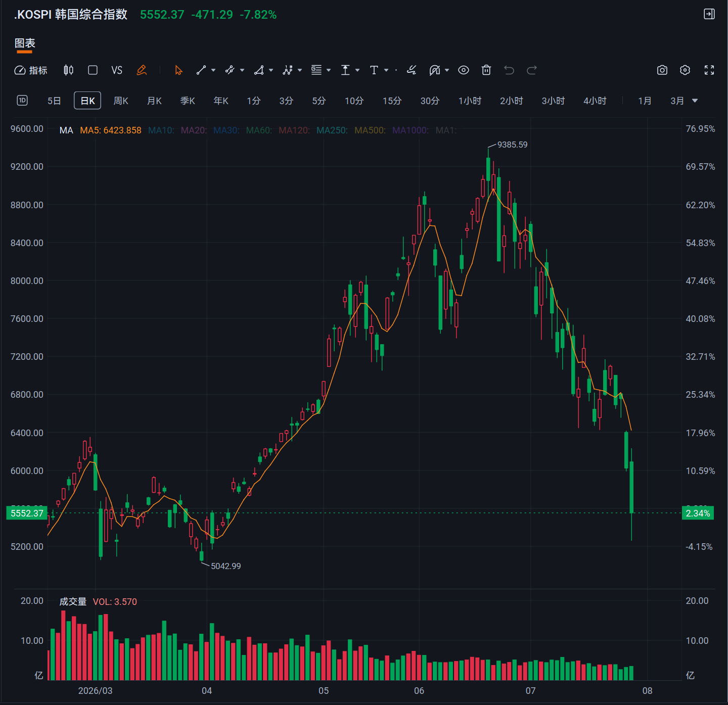The width and height of the screenshot is (728, 705).
Task: Select the 图表 chart tab
Action: 25,43
